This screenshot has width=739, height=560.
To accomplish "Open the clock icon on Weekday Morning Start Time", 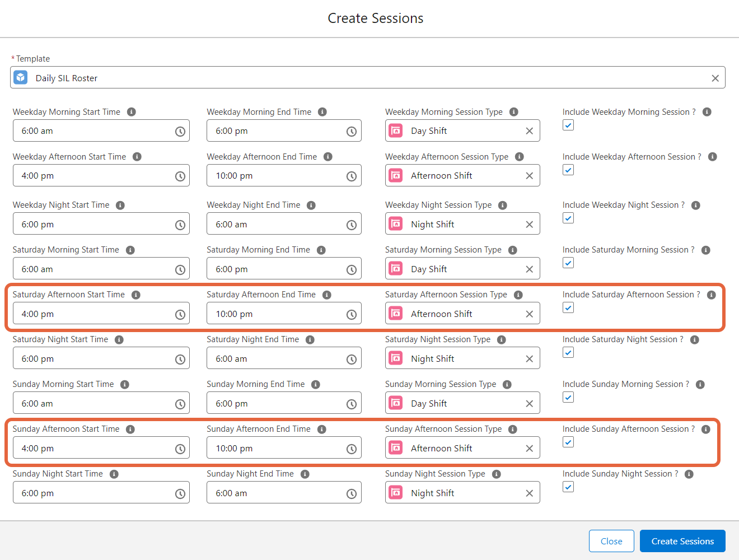I will tap(180, 130).
